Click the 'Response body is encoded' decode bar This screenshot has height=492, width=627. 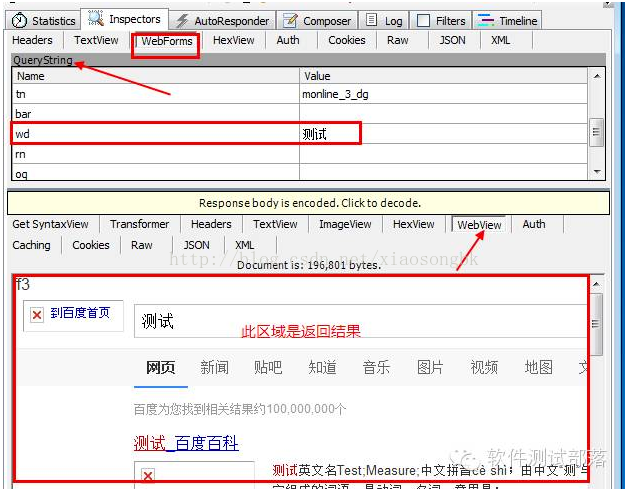pyautogui.click(x=309, y=203)
